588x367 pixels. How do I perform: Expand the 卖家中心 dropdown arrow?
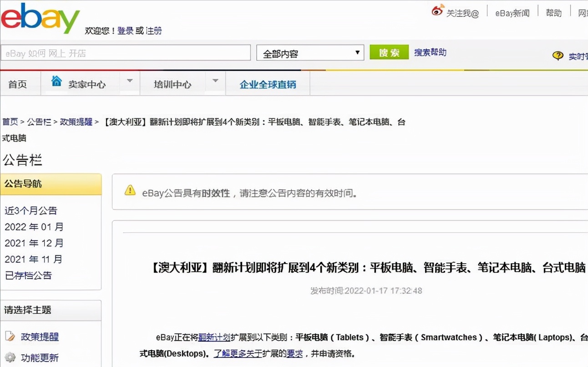tap(130, 82)
